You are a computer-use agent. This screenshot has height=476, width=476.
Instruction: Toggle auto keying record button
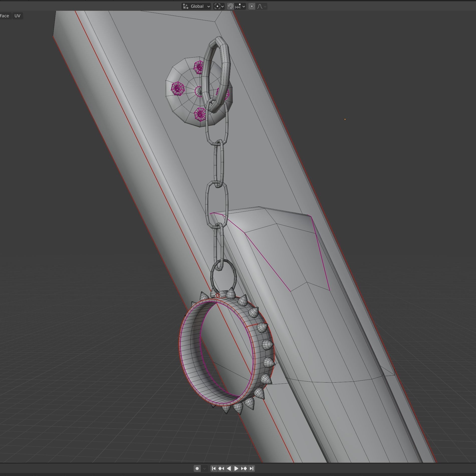[197, 468]
